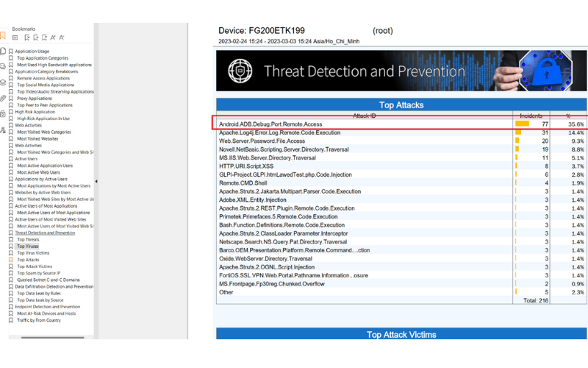Decrease bookmark text size
The width and height of the screenshot is (588, 368).
pyautogui.click(x=62, y=38)
